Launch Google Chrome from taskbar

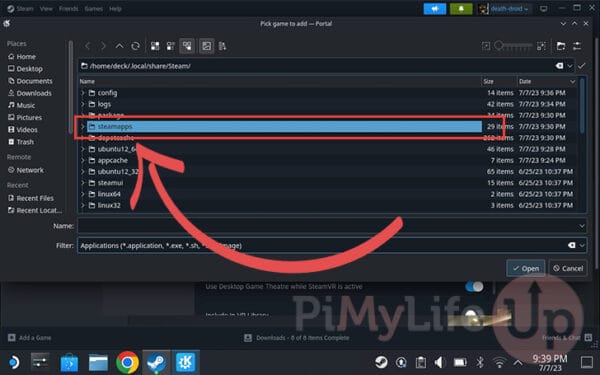click(x=127, y=362)
